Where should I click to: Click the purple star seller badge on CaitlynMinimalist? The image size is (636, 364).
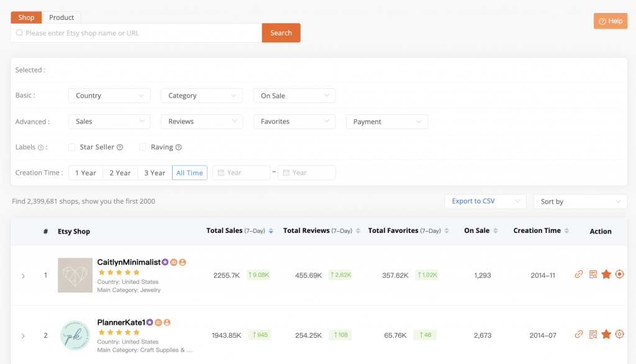coord(166,262)
